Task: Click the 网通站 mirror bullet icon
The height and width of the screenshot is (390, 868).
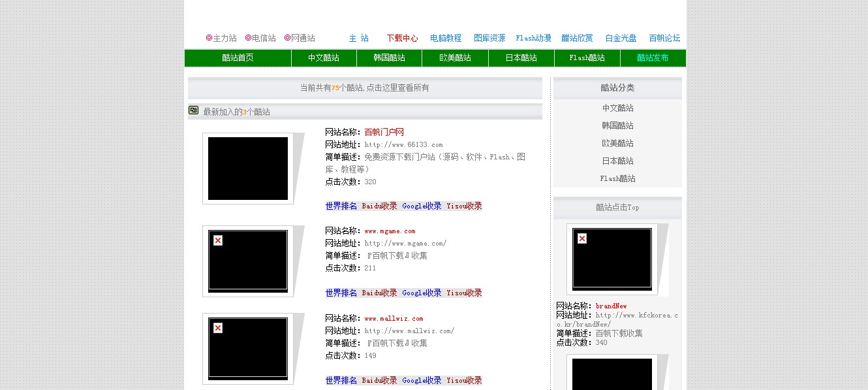Action: [x=287, y=38]
